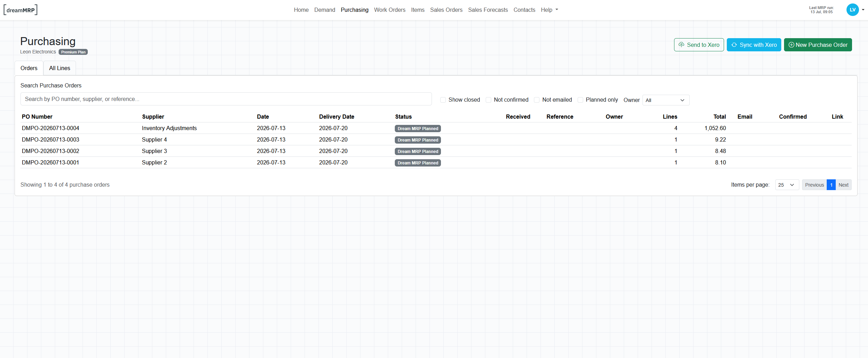This screenshot has width=868, height=358.
Task: Click the Send to Xero button
Action: point(699,45)
